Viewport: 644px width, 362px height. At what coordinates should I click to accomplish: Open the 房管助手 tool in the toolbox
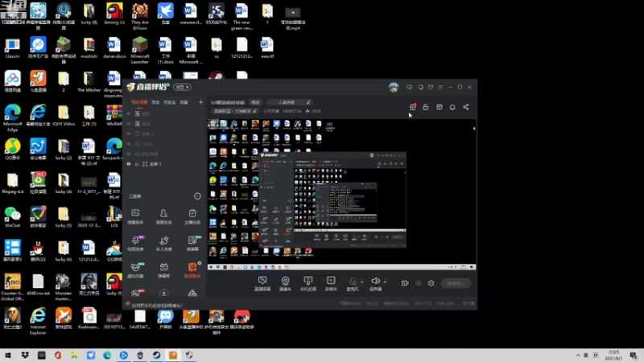point(163,216)
